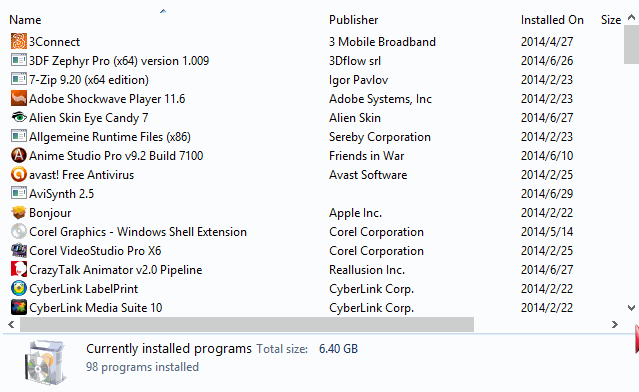Select the Corel Graphics disc icon
The height and width of the screenshot is (392, 639).
(x=19, y=231)
